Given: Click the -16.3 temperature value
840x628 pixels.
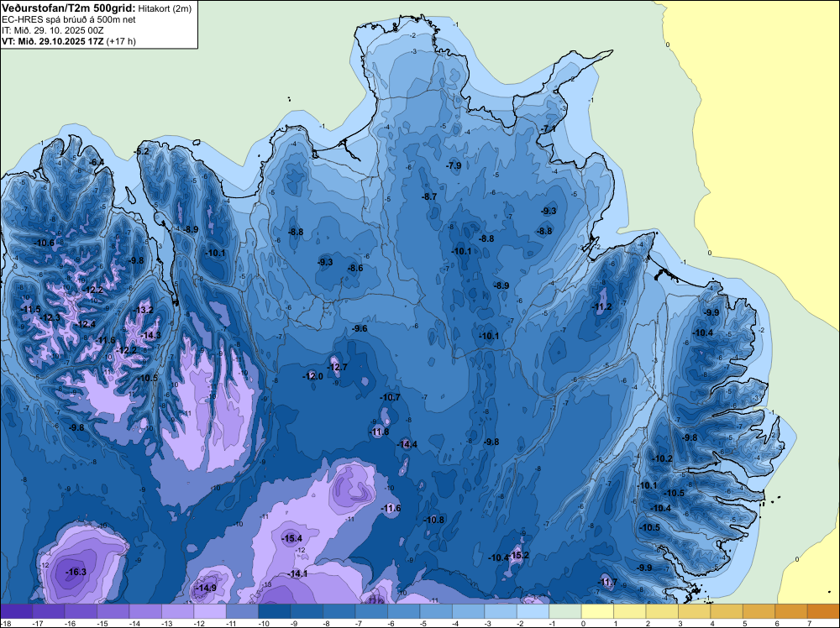Looking at the screenshot, I should 76,572.
